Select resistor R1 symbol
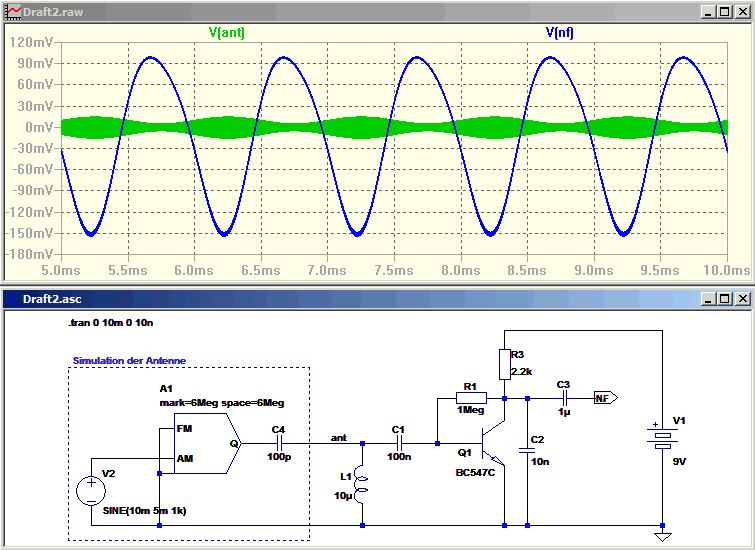This screenshot has height=550, width=755. (x=471, y=398)
